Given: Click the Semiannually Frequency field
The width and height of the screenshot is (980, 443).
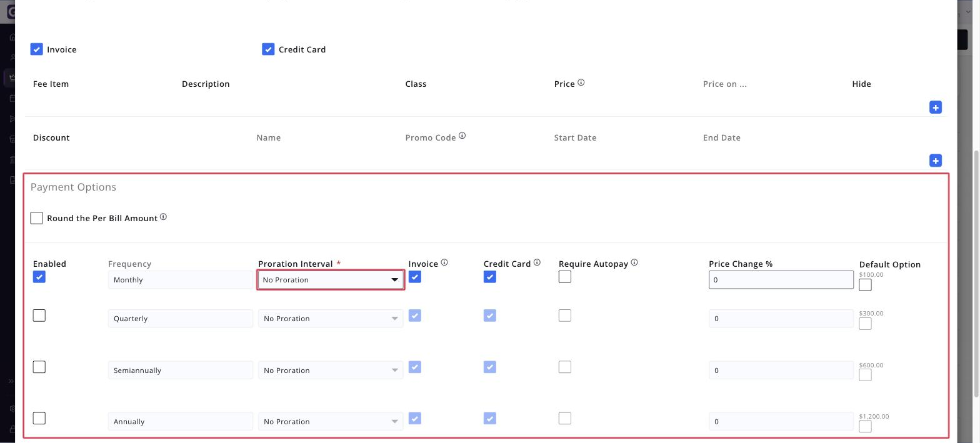Looking at the screenshot, I should pyautogui.click(x=181, y=370).
